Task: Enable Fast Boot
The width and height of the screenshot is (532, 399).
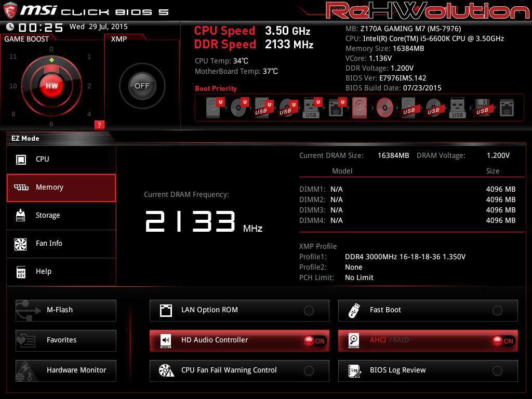Action: point(497,311)
